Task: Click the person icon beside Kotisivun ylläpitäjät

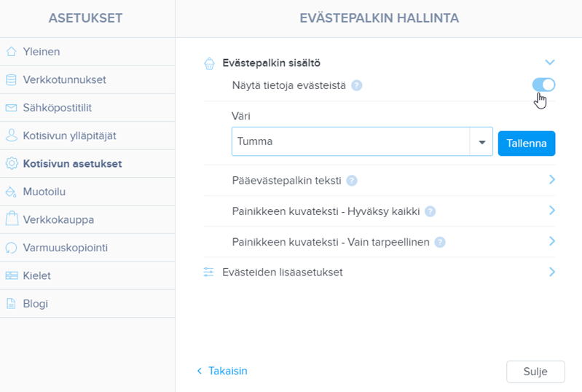Action: click(11, 136)
